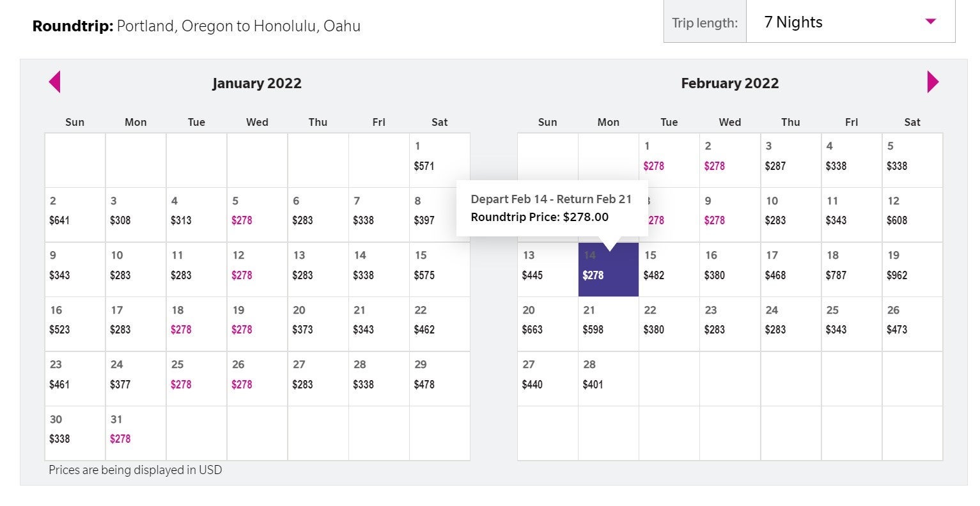980x506 pixels.
Task: Select the highlighted February 14 date
Action: point(608,269)
